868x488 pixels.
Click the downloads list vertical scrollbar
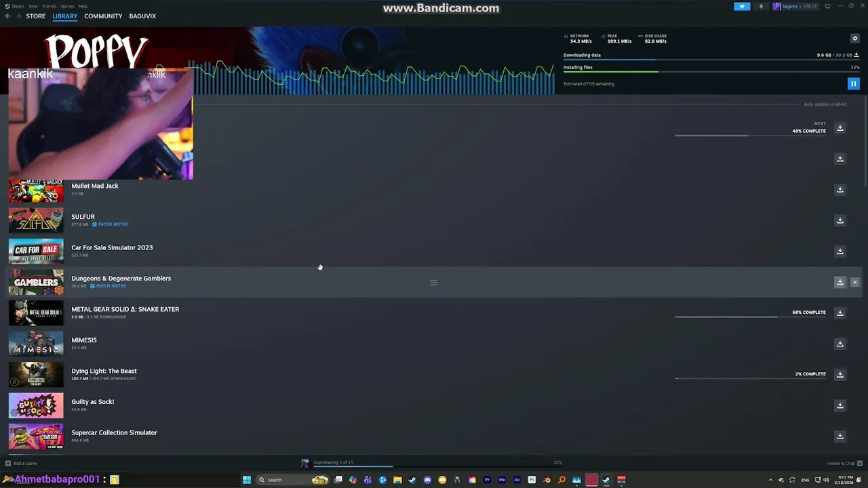coord(865,142)
